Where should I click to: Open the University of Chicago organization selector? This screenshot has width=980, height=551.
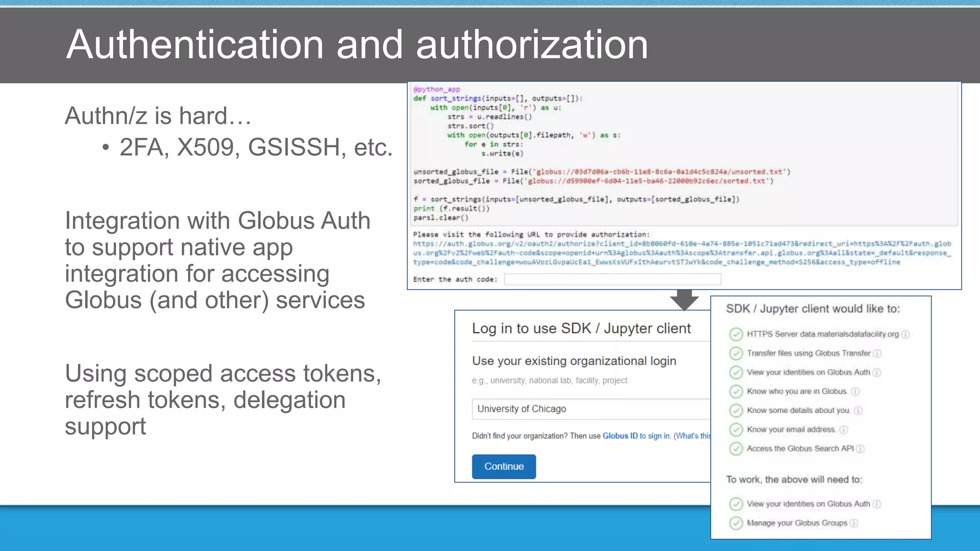coord(591,409)
